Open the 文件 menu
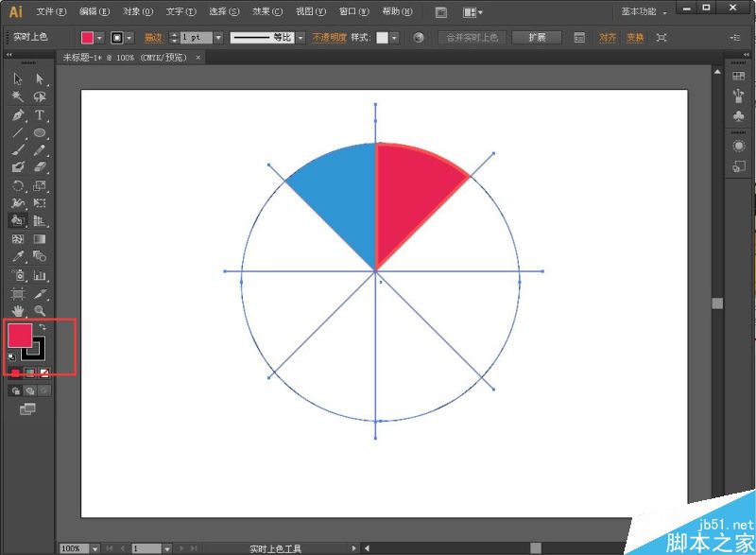 pyautogui.click(x=51, y=11)
